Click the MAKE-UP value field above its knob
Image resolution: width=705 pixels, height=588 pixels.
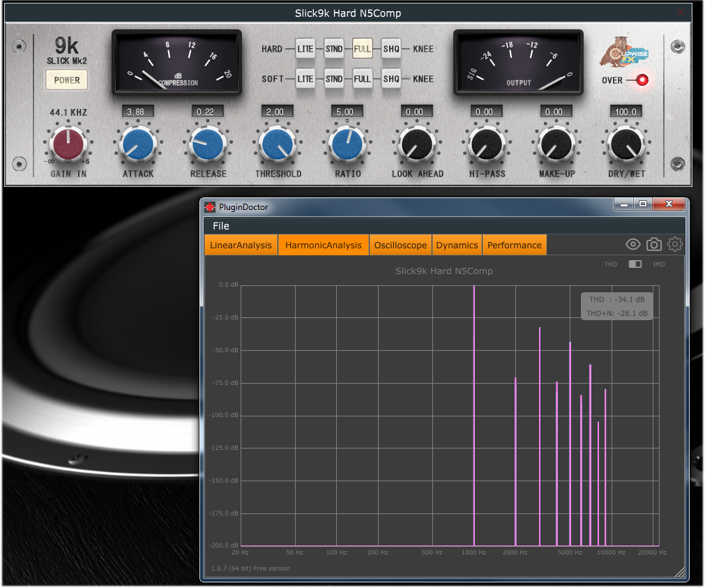coord(556,112)
